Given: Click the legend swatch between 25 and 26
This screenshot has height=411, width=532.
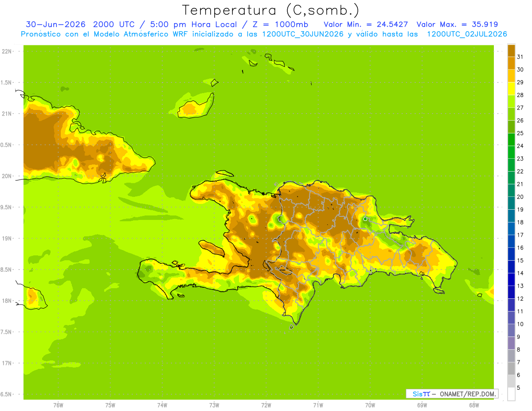Looking at the screenshot, I should pyautogui.click(x=511, y=127).
